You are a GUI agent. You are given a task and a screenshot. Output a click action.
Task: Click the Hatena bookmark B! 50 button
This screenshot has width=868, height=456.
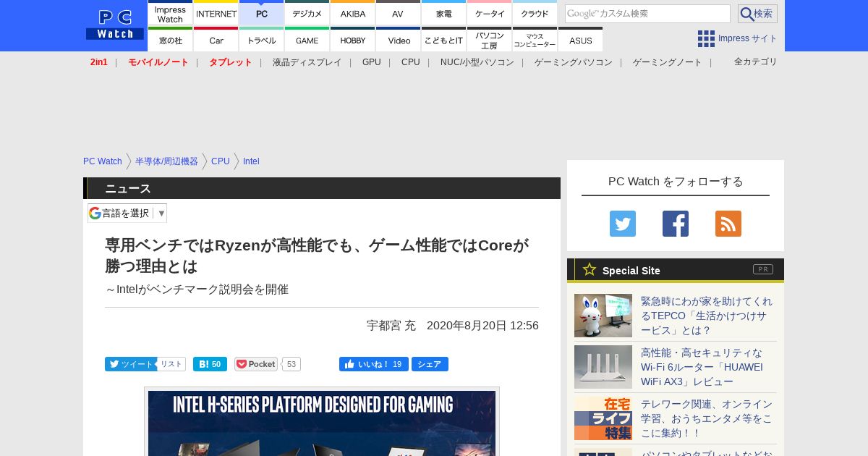(x=210, y=364)
